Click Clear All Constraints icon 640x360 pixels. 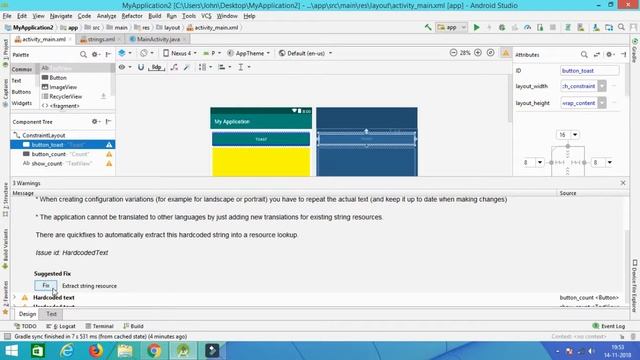pos(174,67)
